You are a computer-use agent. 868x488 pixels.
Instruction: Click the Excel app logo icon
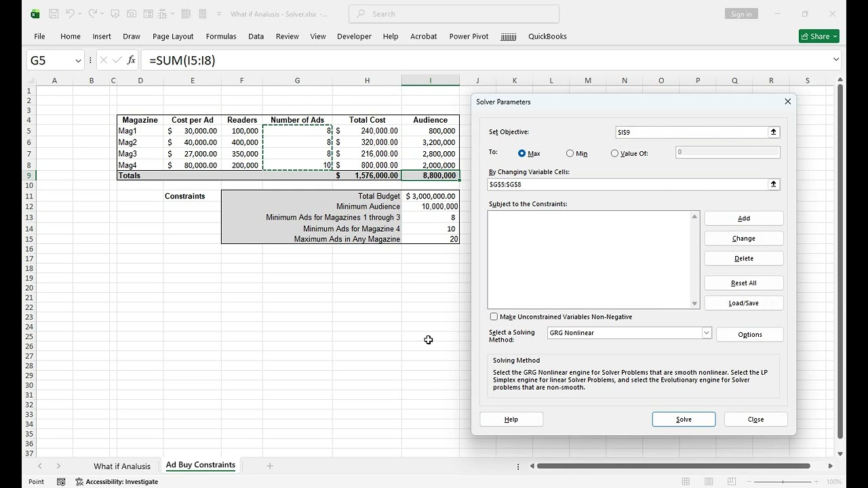coord(35,14)
